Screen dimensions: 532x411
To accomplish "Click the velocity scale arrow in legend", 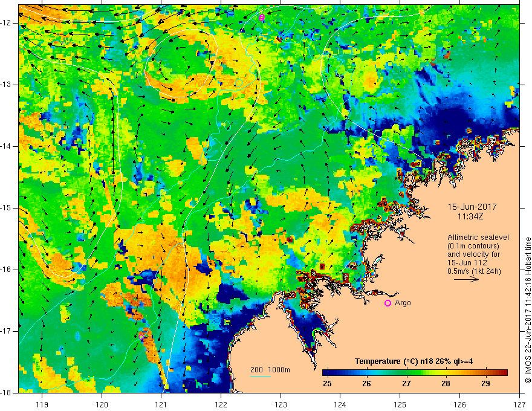I will coord(466,279).
